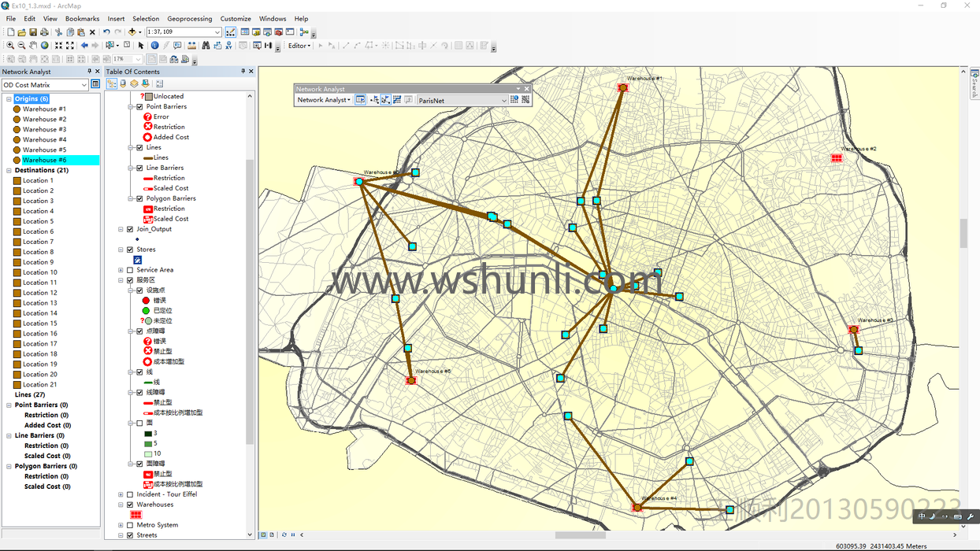Expand the Service Area layer in TOC

point(121,270)
